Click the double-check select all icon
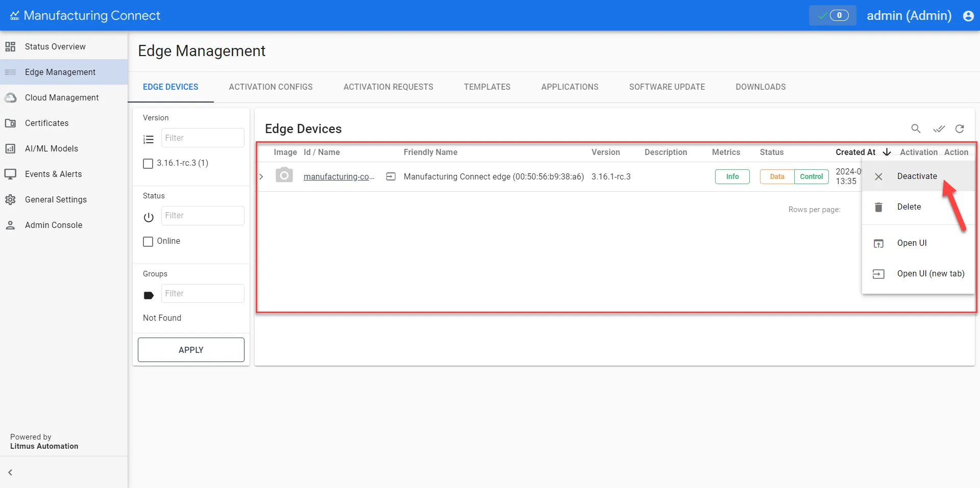Image resolution: width=980 pixels, height=488 pixels. (x=939, y=129)
